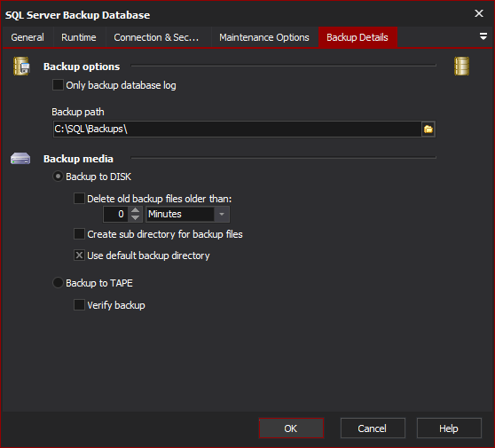The image size is (495, 448).
Task: Click the Backup options heading
Action: click(x=82, y=67)
